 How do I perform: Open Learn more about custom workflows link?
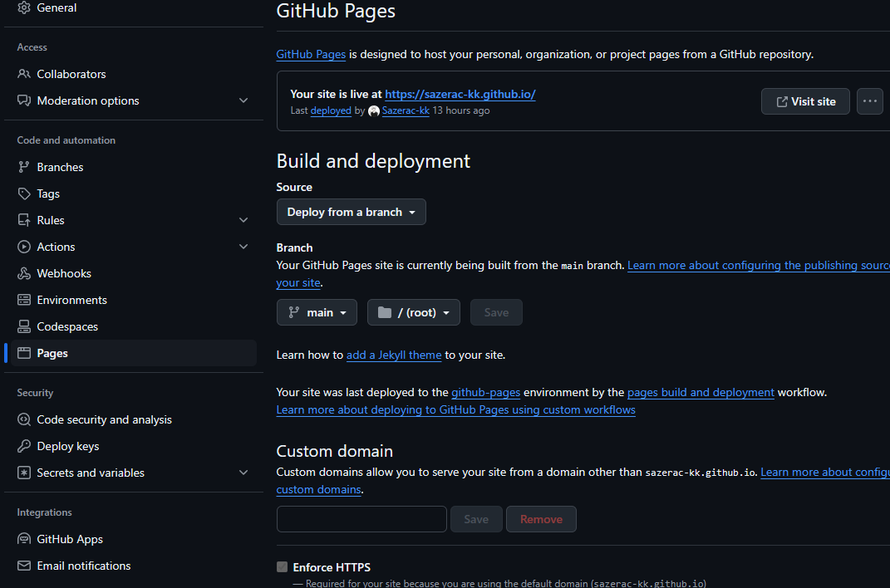click(x=455, y=410)
